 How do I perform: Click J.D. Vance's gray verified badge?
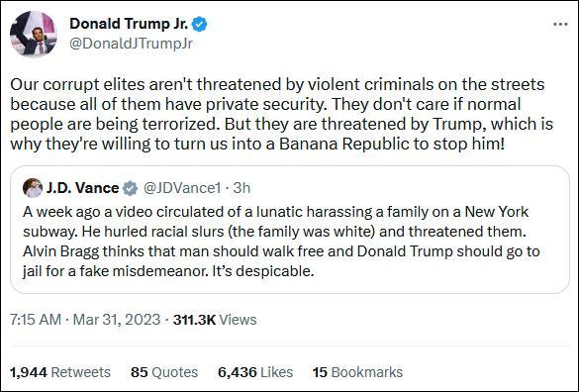click(x=130, y=188)
